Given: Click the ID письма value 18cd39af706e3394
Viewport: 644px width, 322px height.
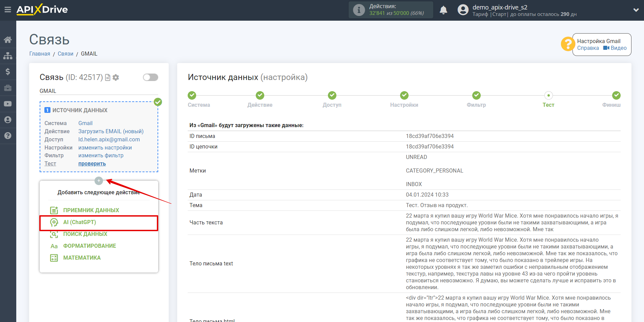Looking at the screenshot, I should coord(430,136).
